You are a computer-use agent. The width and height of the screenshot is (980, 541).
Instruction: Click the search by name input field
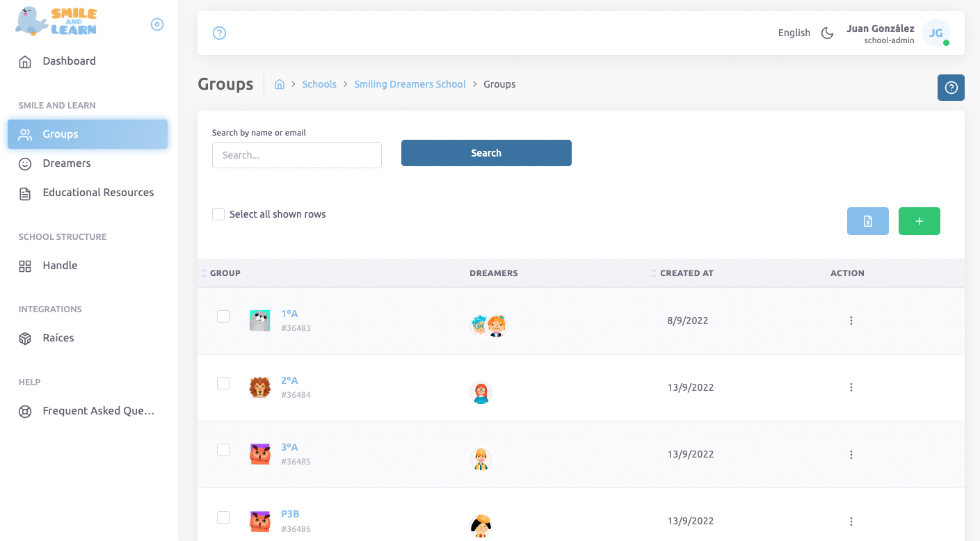[297, 155]
